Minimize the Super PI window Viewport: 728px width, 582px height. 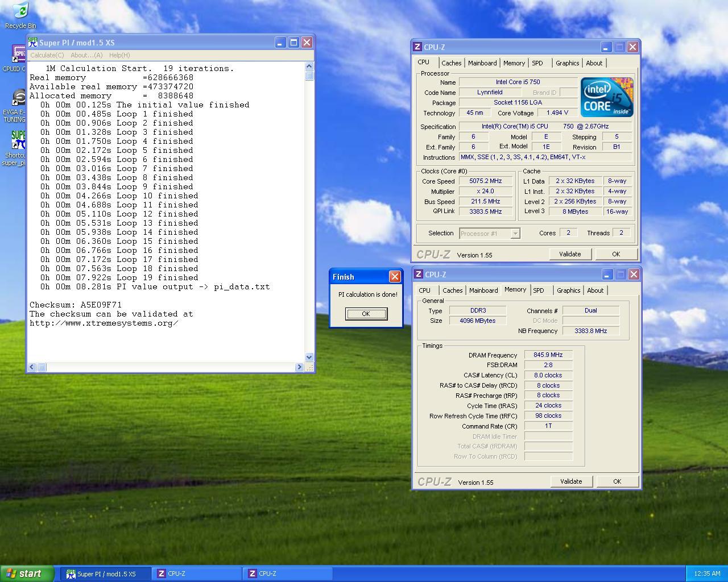click(x=280, y=43)
